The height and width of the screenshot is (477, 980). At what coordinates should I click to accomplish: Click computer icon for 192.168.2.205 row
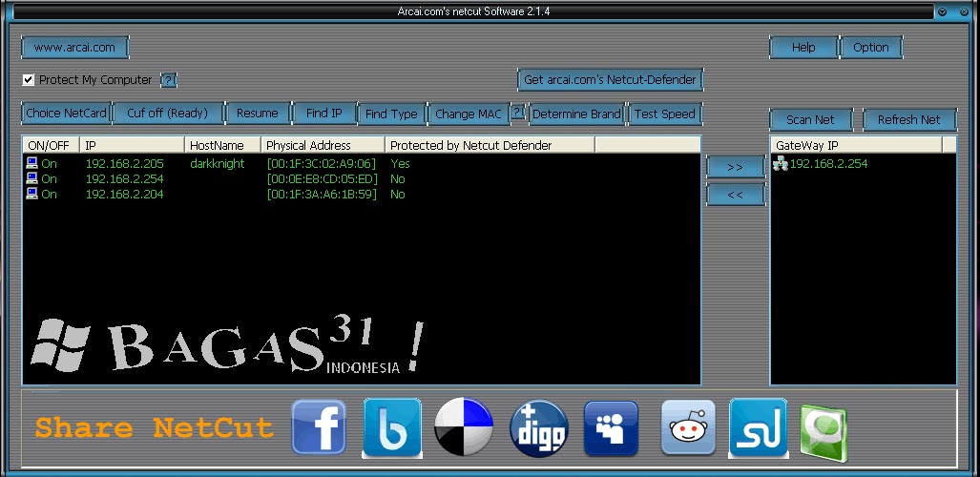31,163
